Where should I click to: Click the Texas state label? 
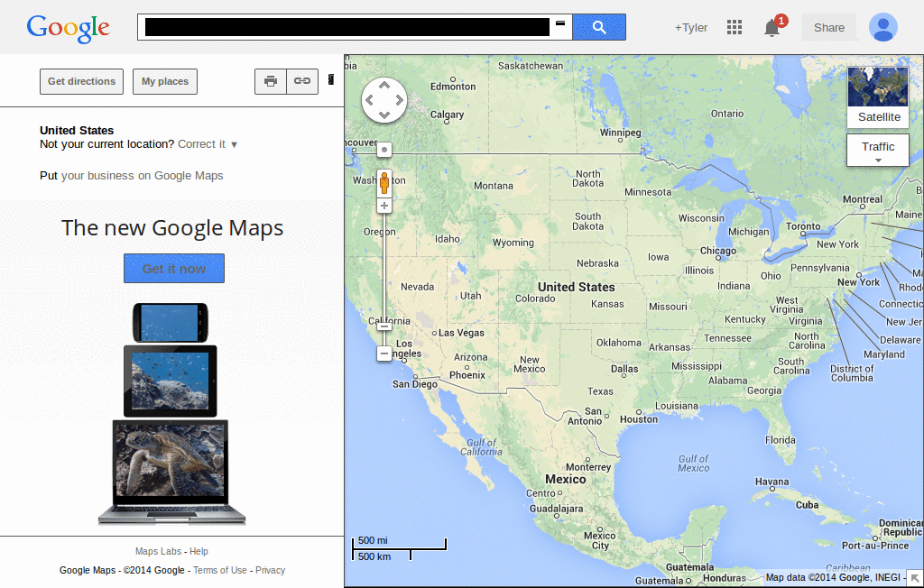click(x=600, y=391)
